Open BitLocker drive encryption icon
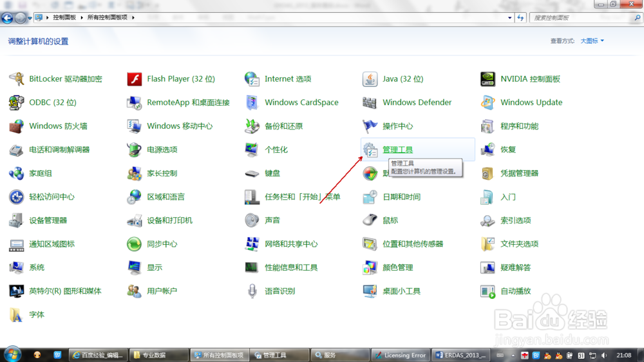 point(17,79)
